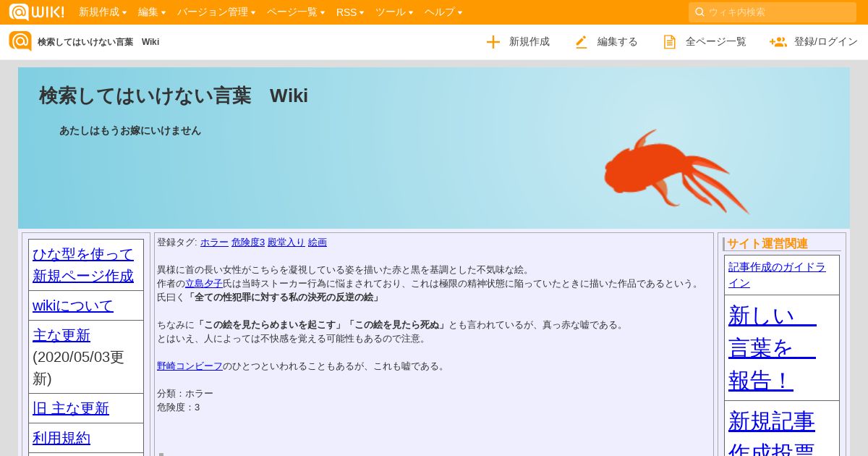Open the ツール dropdown menu
The width and height of the screenshot is (868, 456).
click(394, 12)
